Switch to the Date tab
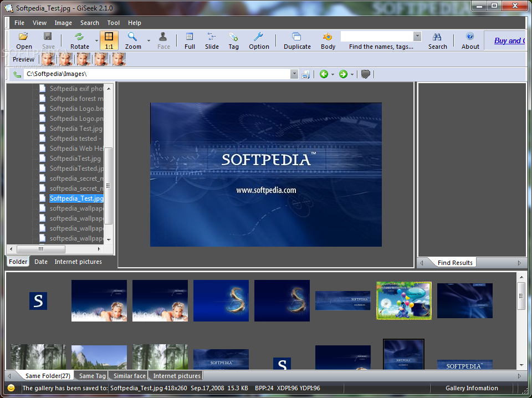This screenshot has width=532, height=398. pos(41,262)
